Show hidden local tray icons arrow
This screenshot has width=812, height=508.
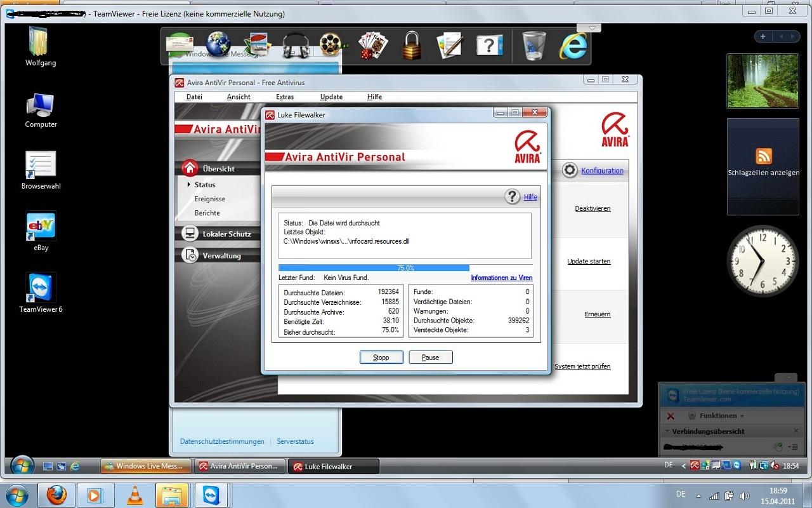698,496
